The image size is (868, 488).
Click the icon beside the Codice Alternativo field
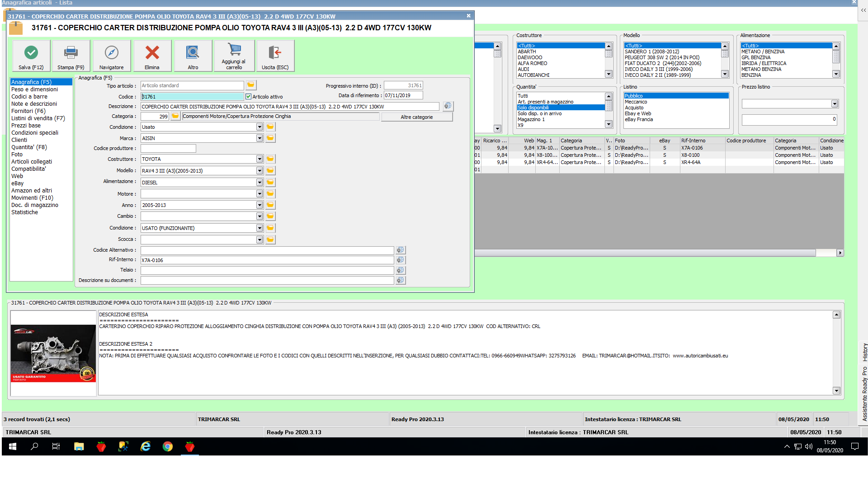point(401,250)
